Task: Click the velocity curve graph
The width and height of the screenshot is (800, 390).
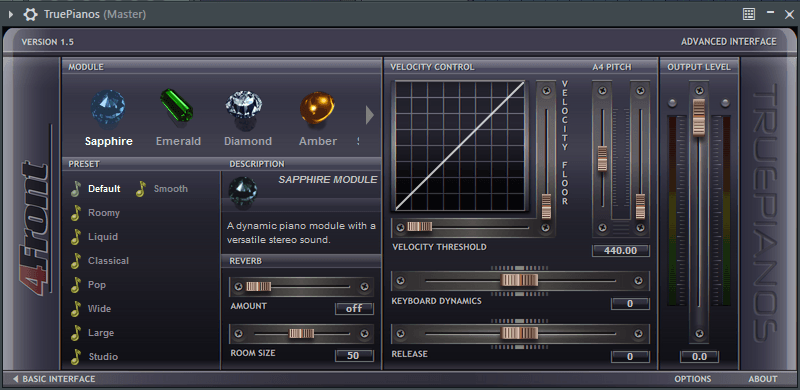Action: point(460,146)
